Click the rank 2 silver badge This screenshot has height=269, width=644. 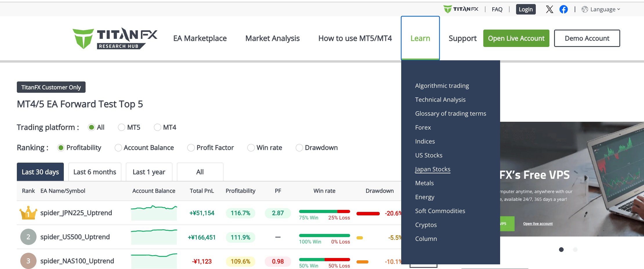point(28,237)
